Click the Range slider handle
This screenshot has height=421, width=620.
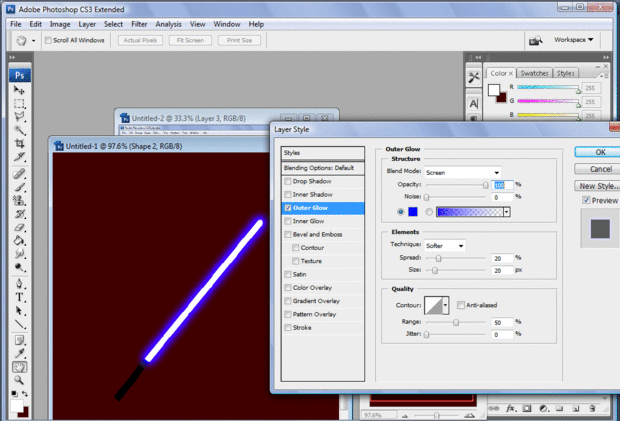coord(456,322)
